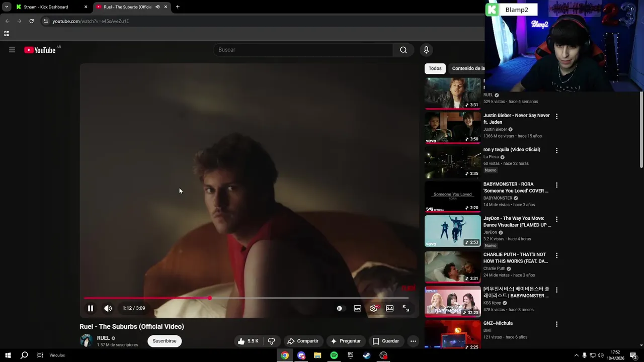The height and width of the screenshot is (362, 644).
Task: Open the YouTube guide hamburger menu
Action: 12,50
